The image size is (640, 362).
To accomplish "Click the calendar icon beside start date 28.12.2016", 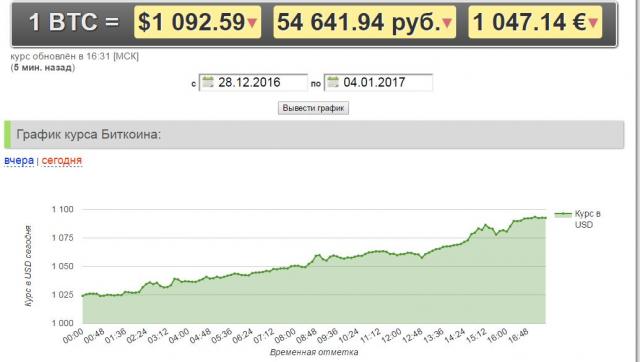I will click(x=208, y=82).
